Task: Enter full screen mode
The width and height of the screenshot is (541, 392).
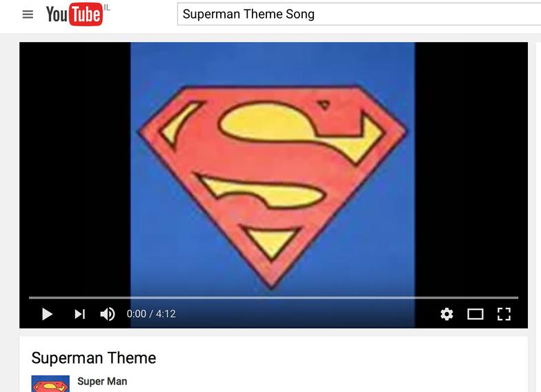Action: (x=504, y=314)
